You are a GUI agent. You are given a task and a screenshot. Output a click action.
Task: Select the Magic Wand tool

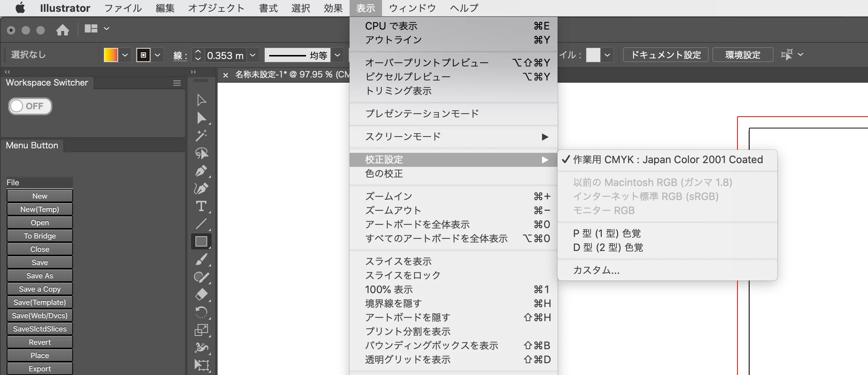201,135
